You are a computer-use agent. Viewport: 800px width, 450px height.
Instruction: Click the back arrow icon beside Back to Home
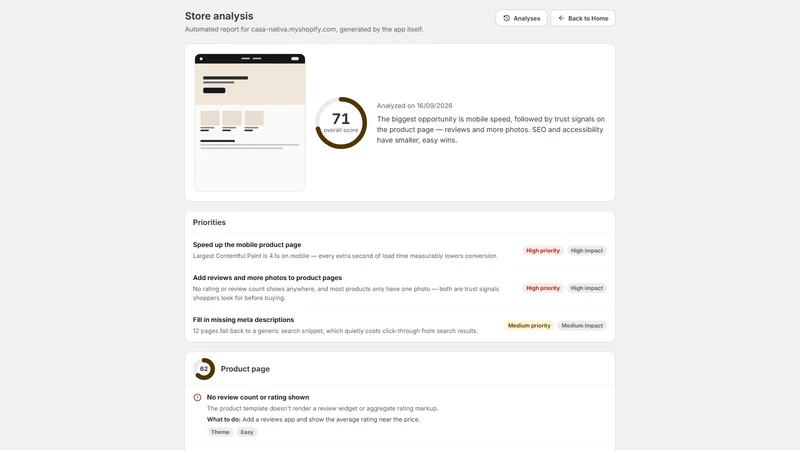tap(561, 18)
